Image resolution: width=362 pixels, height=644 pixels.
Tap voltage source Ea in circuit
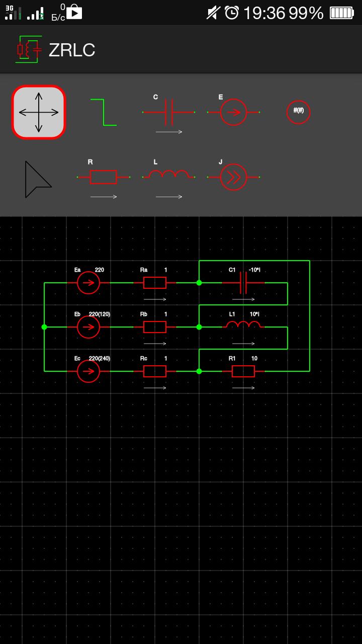click(x=88, y=283)
